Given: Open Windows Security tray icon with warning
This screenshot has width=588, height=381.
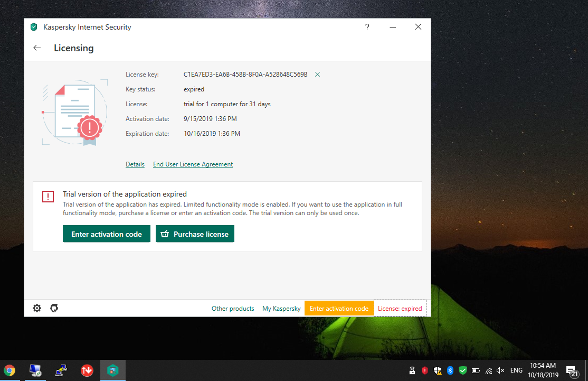Looking at the screenshot, I should click(x=438, y=370).
